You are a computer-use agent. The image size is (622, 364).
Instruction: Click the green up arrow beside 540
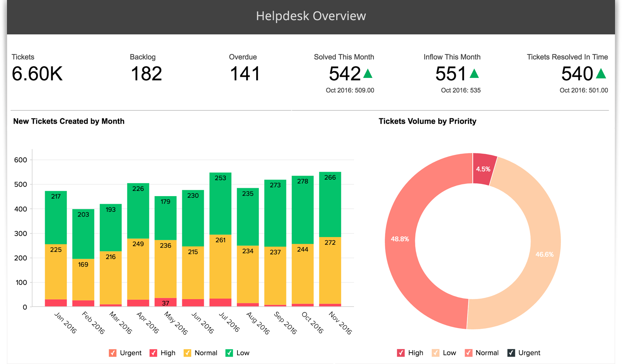click(601, 74)
